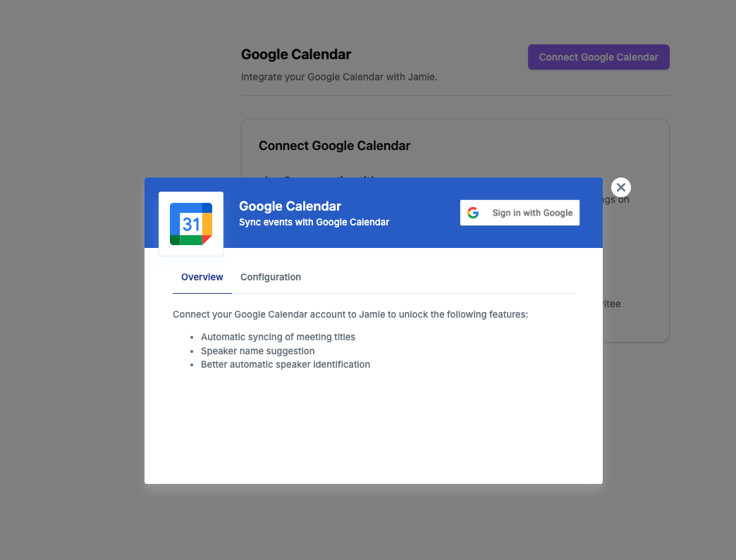This screenshot has width=736, height=560.
Task: Close the Google Calendar dialog with X
Action: 620,187
